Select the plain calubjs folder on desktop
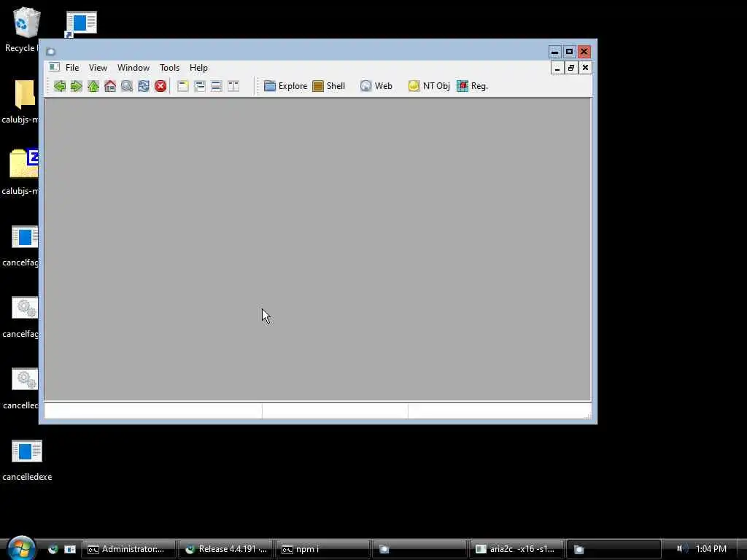This screenshot has height=560, width=747. (21, 102)
